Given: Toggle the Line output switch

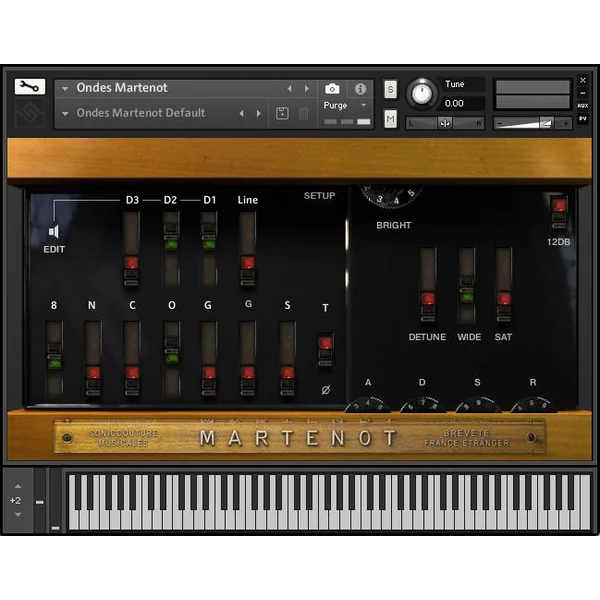Looking at the screenshot, I should coord(248,249).
